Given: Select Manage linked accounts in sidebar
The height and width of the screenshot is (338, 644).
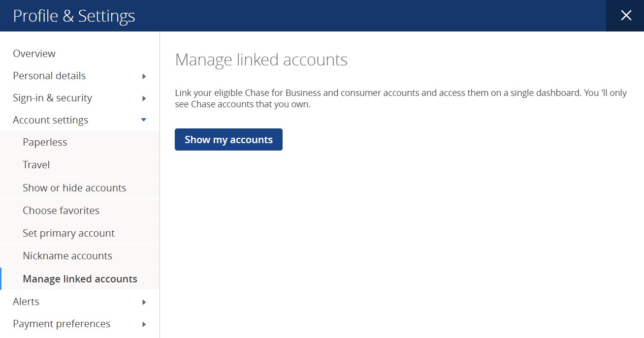Looking at the screenshot, I should [x=80, y=278].
